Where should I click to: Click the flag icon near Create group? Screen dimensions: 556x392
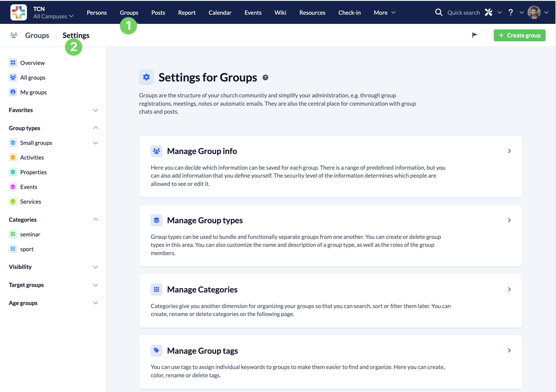click(475, 35)
